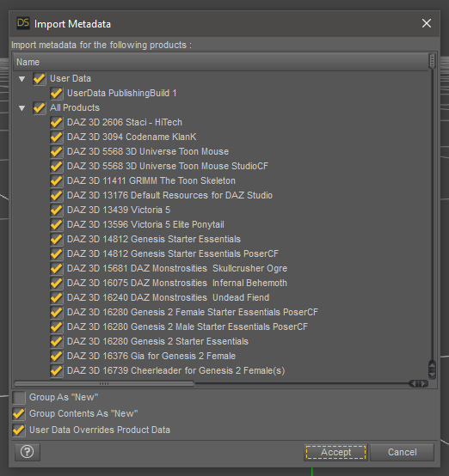Collapse the User Data tree node
449x476 pixels.
click(22, 79)
